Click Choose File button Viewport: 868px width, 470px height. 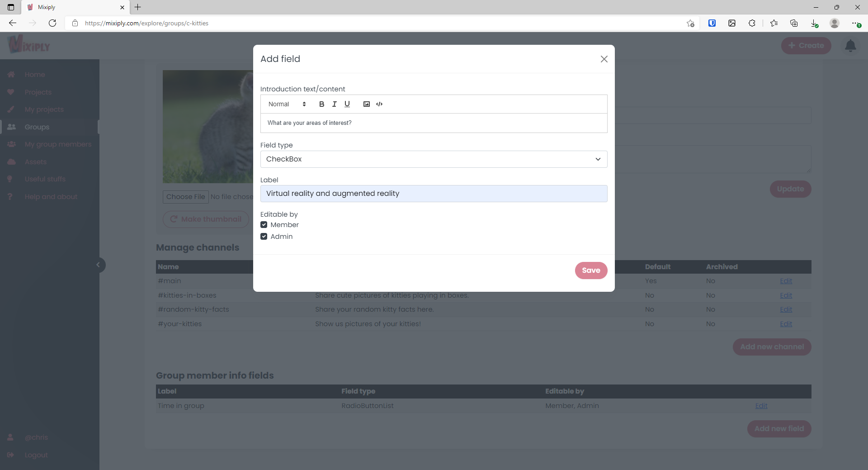[x=186, y=197]
